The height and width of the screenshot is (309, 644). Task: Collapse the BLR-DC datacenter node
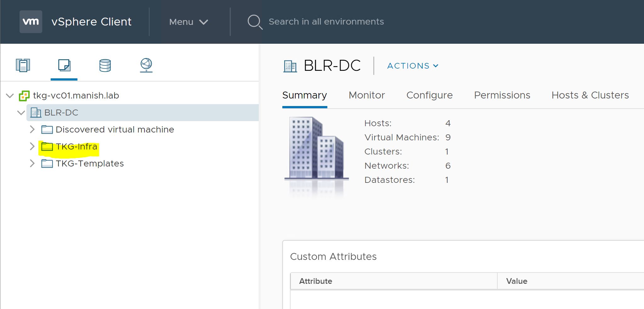[21, 113]
